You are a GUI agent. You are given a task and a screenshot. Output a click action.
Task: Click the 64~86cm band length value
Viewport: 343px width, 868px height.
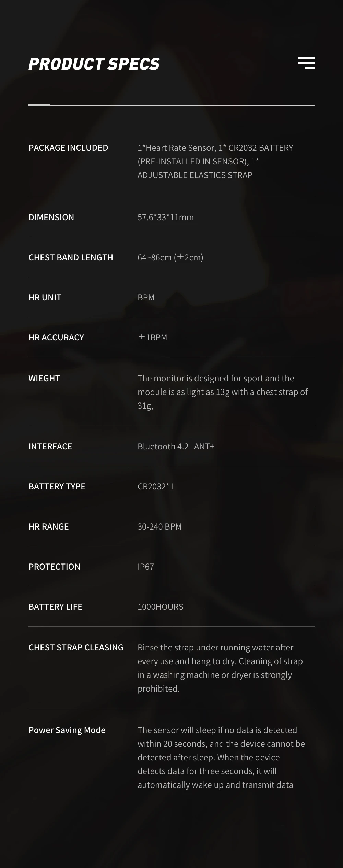(x=170, y=257)
